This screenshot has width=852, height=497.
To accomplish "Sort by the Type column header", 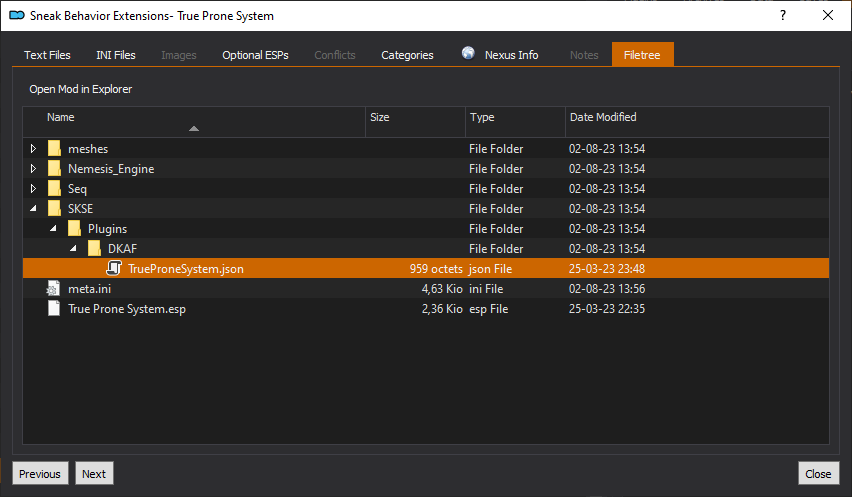I will [x=515, y=122].
